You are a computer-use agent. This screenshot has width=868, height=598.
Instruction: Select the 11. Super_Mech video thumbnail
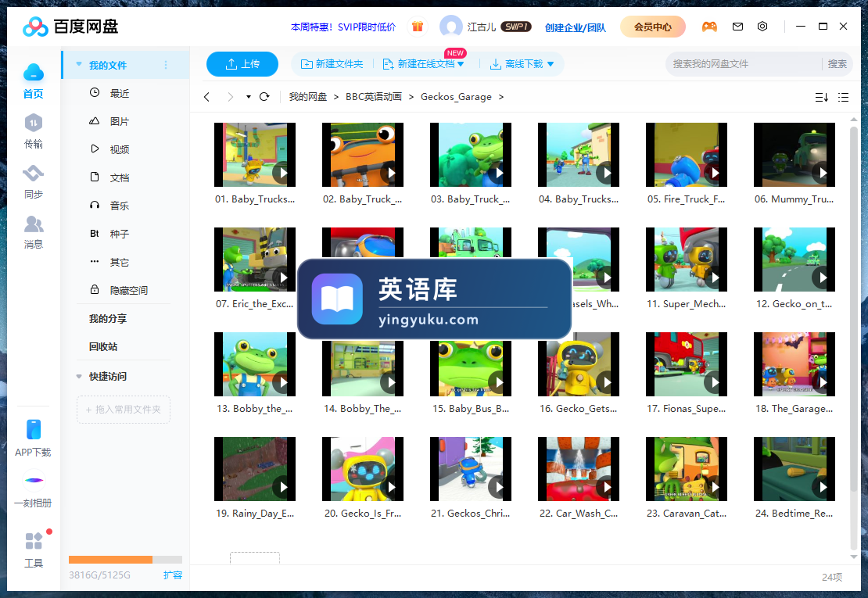(687, 260)
